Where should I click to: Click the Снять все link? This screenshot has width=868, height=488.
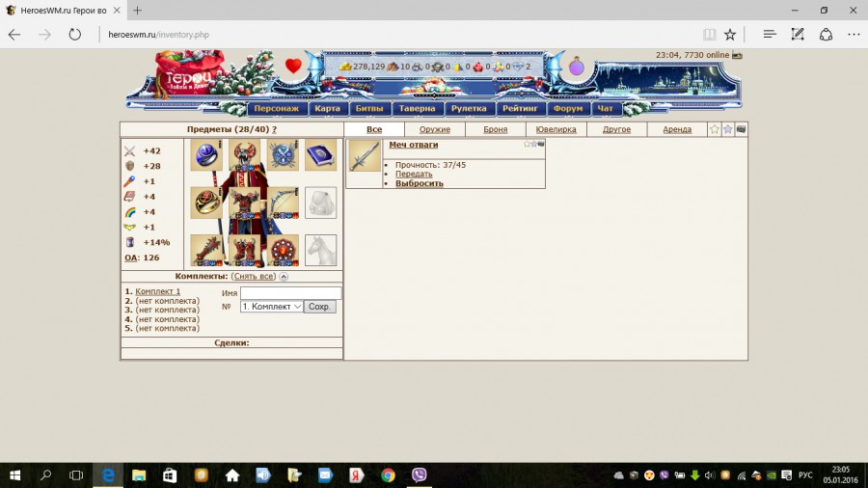click(x=253, y=276)
